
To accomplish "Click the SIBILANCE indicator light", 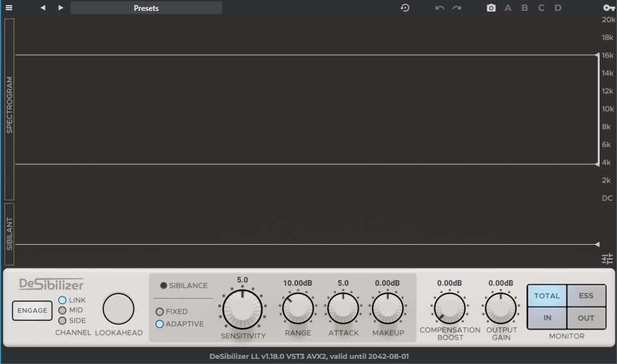I will (x=164, y=285).
